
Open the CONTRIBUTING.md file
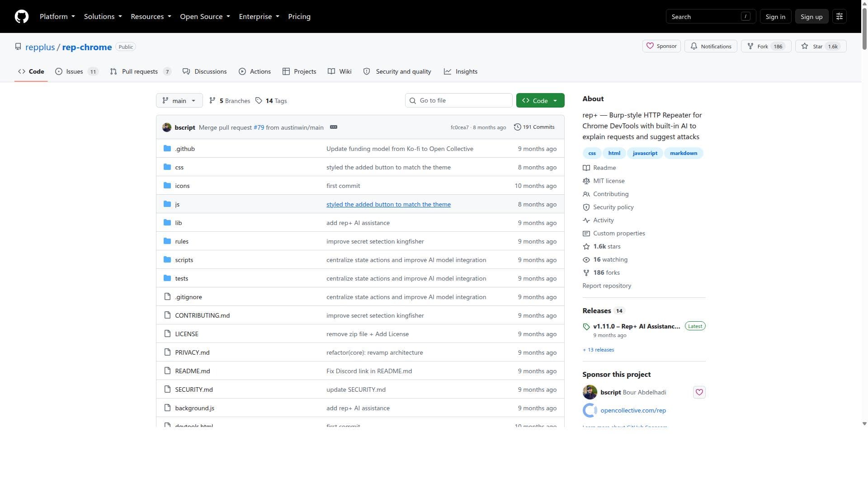tap(202, 315)
